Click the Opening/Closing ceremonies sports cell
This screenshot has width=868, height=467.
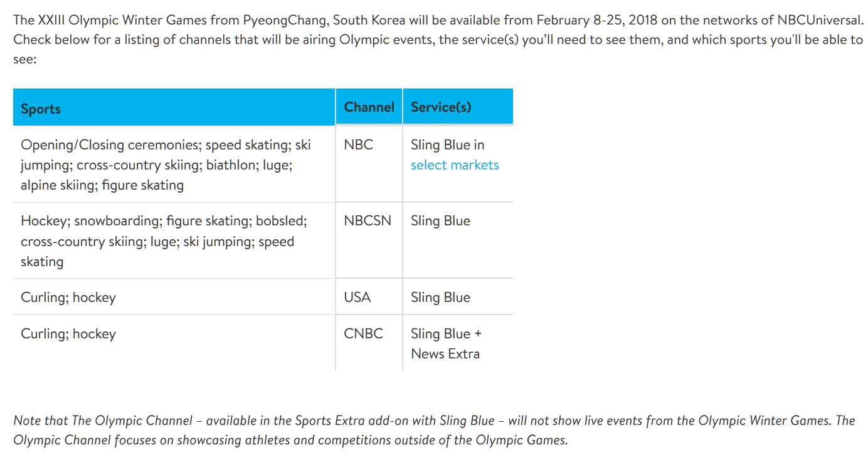174,164
